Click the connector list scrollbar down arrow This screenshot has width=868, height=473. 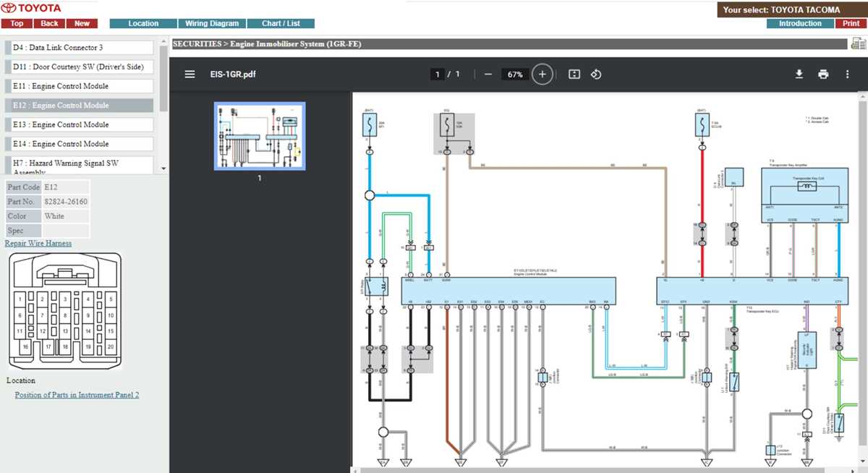pos(163,169)
